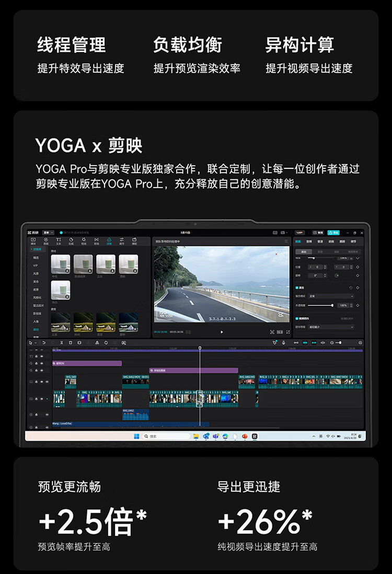Screen dimensions: 392x574
Task: Open the 贴纸 stickers icon
Action: 71,241
